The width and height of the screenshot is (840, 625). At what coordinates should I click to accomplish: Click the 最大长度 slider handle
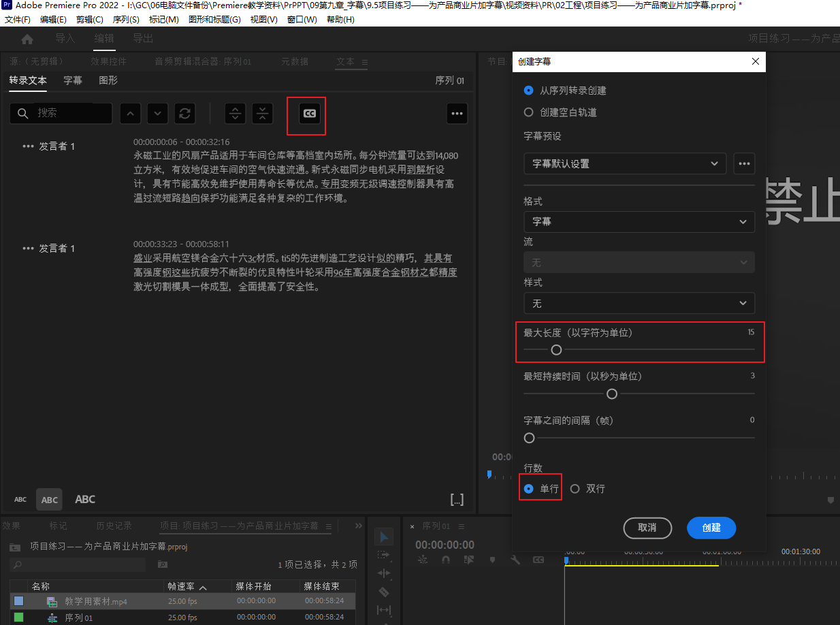pyautogui.click(x=556, y=350)
